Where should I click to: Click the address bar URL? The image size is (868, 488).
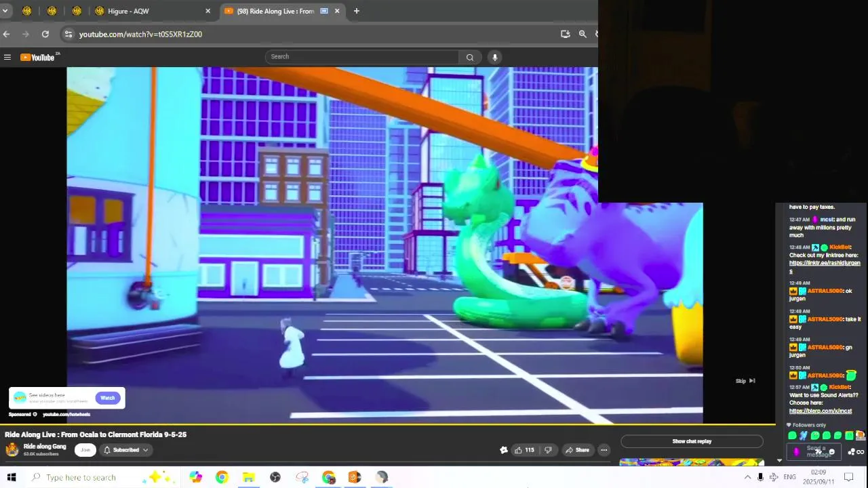coord(140,34)
